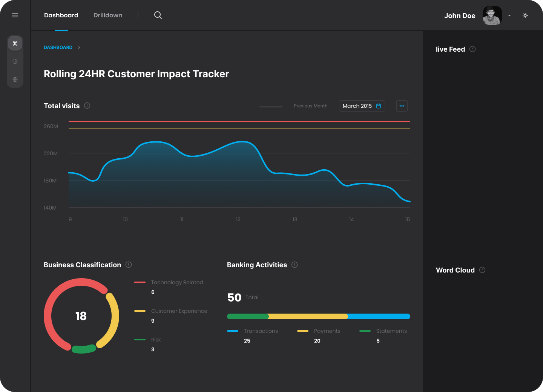Click the blue segment of activities bar
The height and width of the screenshot is (392, 543).
click(x=379, y=317)
